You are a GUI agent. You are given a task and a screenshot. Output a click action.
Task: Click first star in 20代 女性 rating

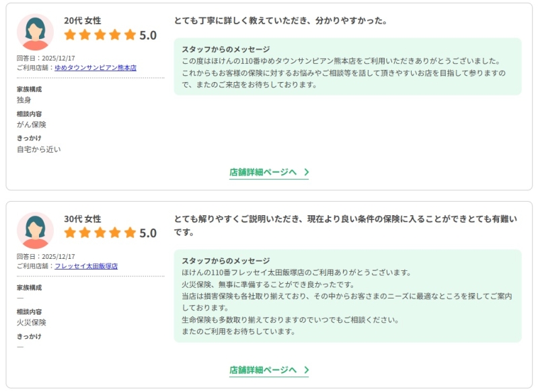click(x=71, y=35)
